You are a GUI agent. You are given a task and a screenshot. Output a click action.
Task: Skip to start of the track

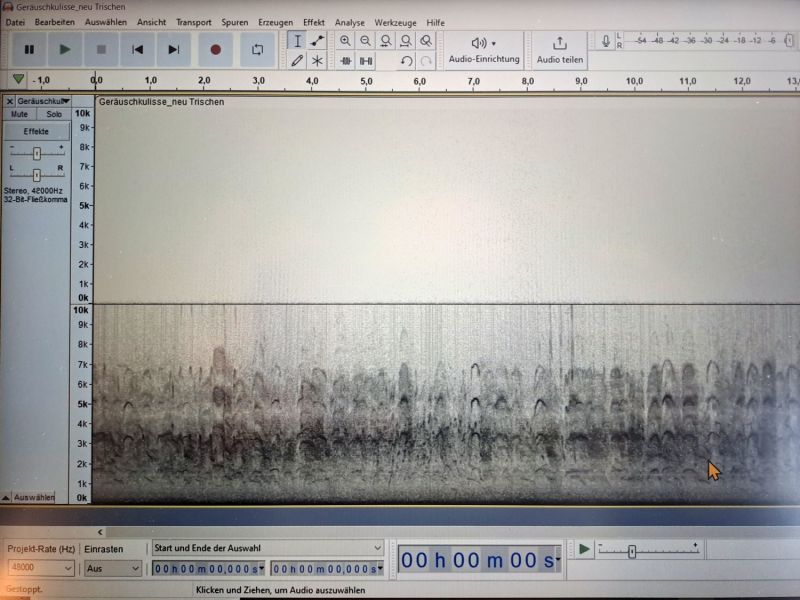tap(138, 49)
